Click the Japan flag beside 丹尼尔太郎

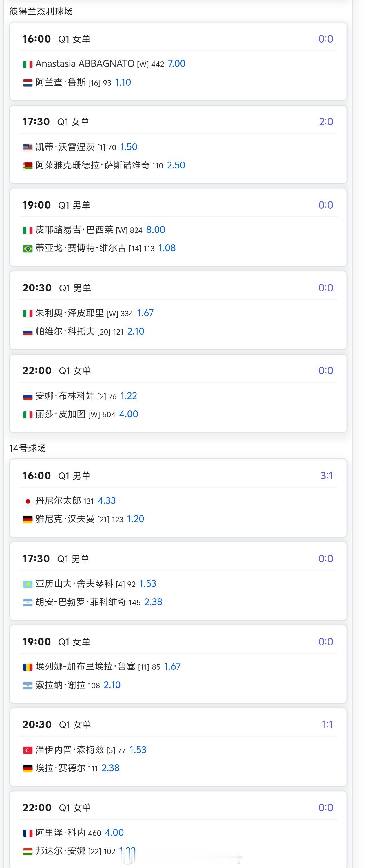28,501
